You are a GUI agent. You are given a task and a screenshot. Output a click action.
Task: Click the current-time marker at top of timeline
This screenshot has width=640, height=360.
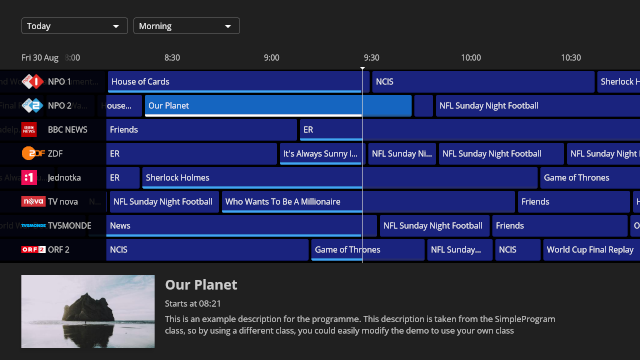click(x=362, y=69)
